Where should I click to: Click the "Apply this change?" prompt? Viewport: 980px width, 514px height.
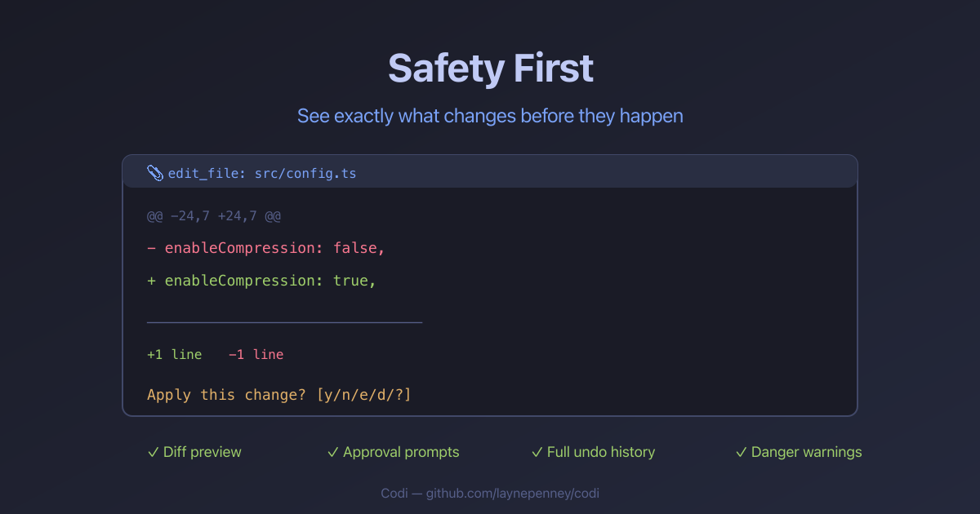point(228,395)
